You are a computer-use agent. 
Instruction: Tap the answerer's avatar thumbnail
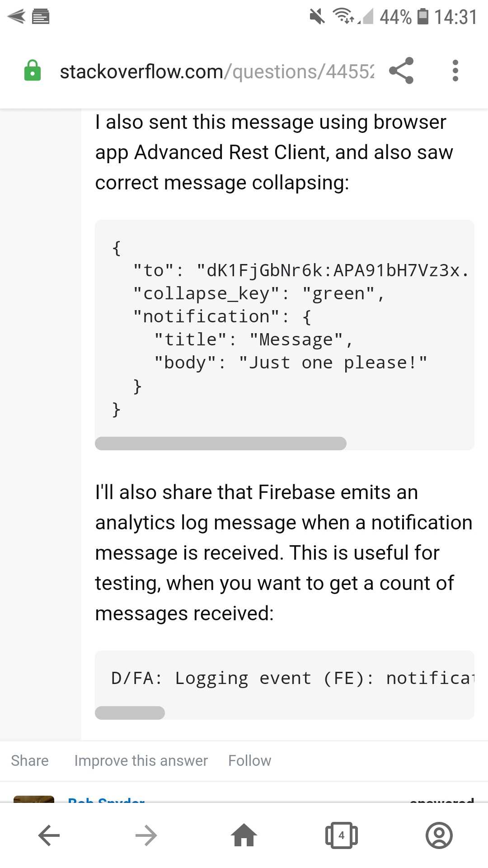34,799
